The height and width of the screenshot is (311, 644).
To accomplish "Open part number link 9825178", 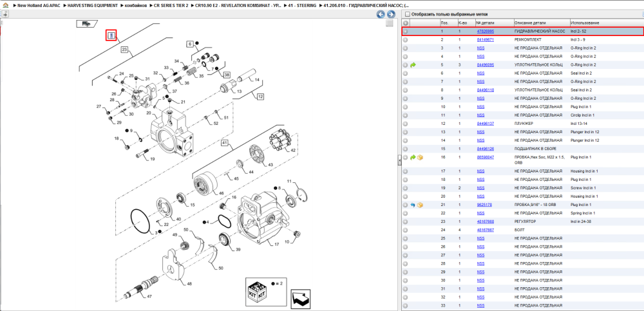I will point(484,205).
